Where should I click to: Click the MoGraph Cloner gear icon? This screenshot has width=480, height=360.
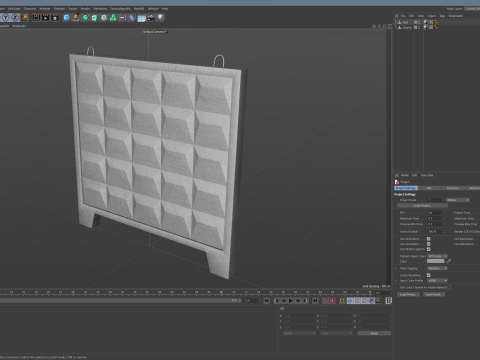[104, 17]
